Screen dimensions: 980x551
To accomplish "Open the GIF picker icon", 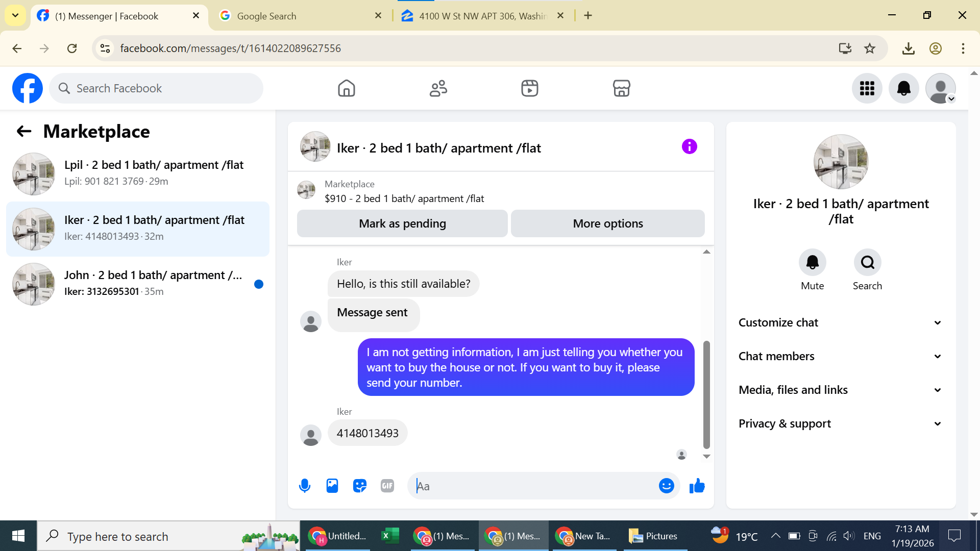I will [x=387, y=486].
